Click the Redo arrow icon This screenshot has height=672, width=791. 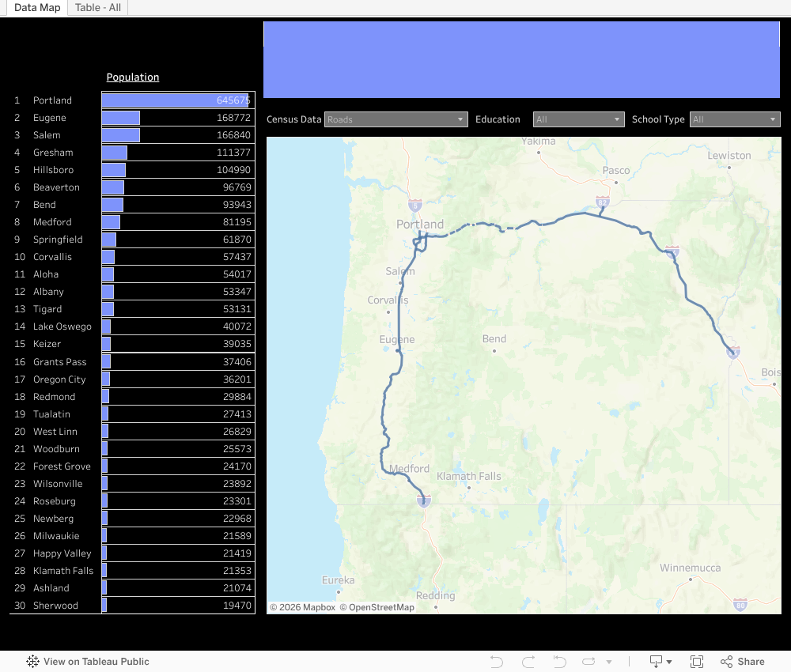point(528,661)
